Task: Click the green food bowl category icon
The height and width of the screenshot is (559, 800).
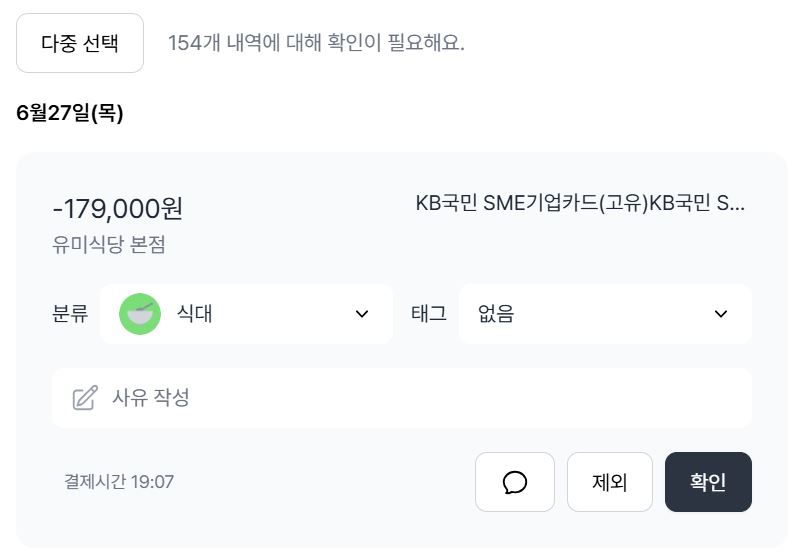Action: click(x=140, y=314)
